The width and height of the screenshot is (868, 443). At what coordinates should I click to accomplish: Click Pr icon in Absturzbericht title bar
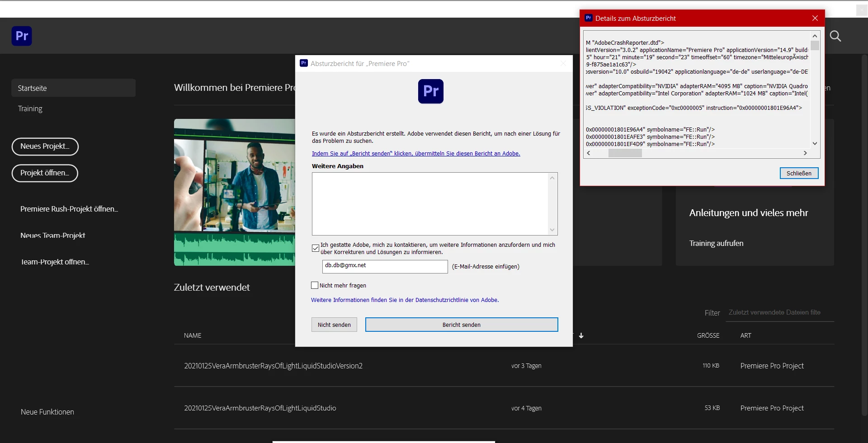304,63
